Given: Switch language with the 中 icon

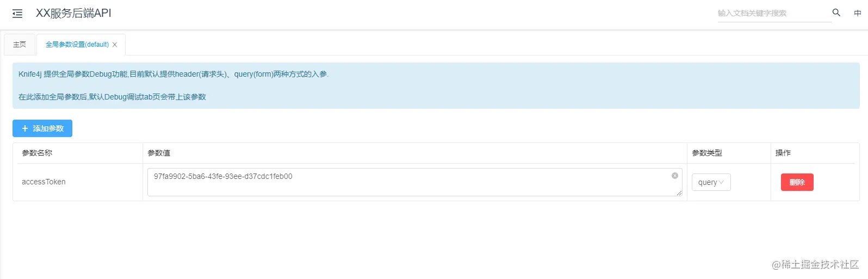Looking at the screenshot, I should pos(858,13).
